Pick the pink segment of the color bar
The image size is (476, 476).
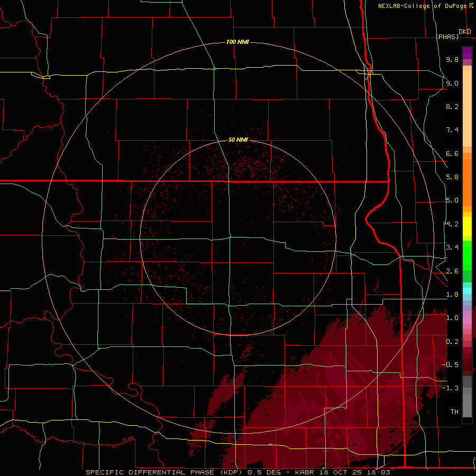(x=467, y=321)
